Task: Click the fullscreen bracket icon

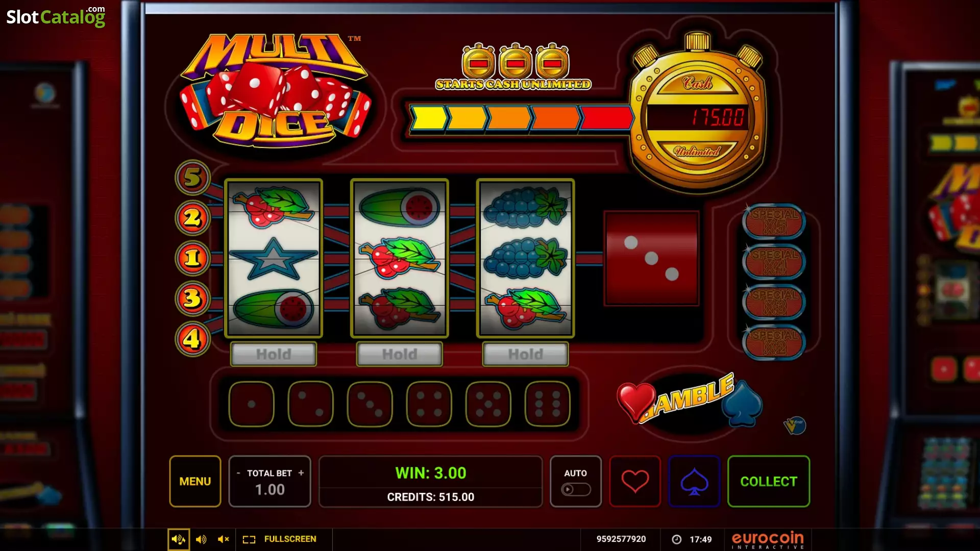Action: (249, 539)
